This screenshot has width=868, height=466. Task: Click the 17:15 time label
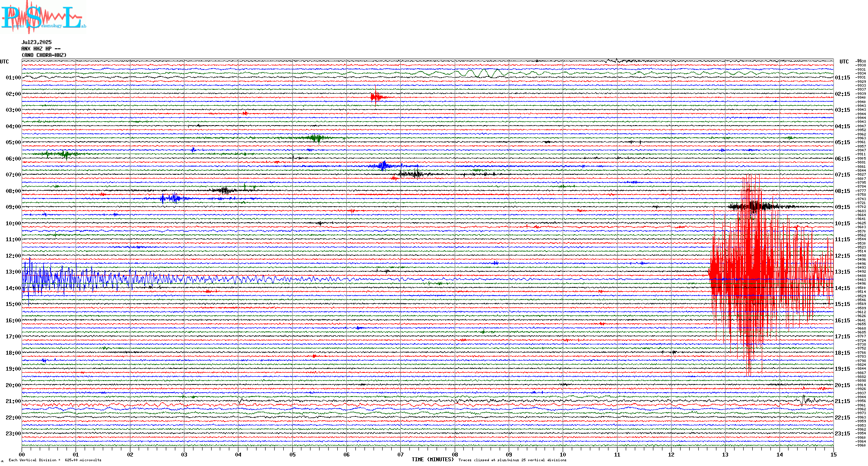pyautogui.click(x=843, y=337)
